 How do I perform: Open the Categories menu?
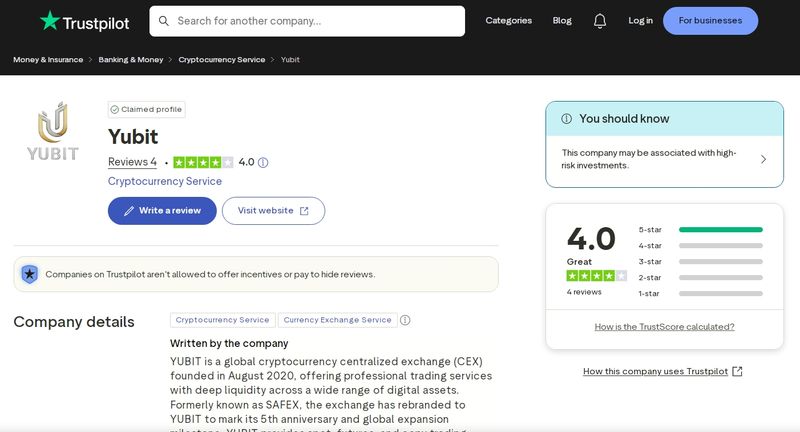pos(508,20)
